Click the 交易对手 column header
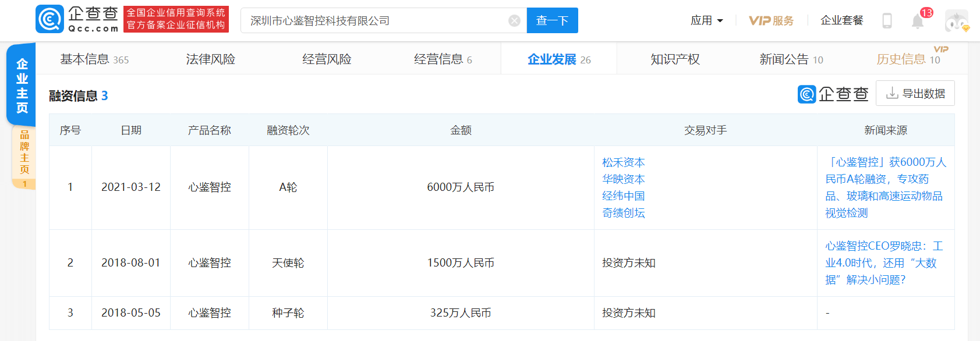Image resolution: width=980 pixels, height=341 pixels. click(x=706, y=130)
